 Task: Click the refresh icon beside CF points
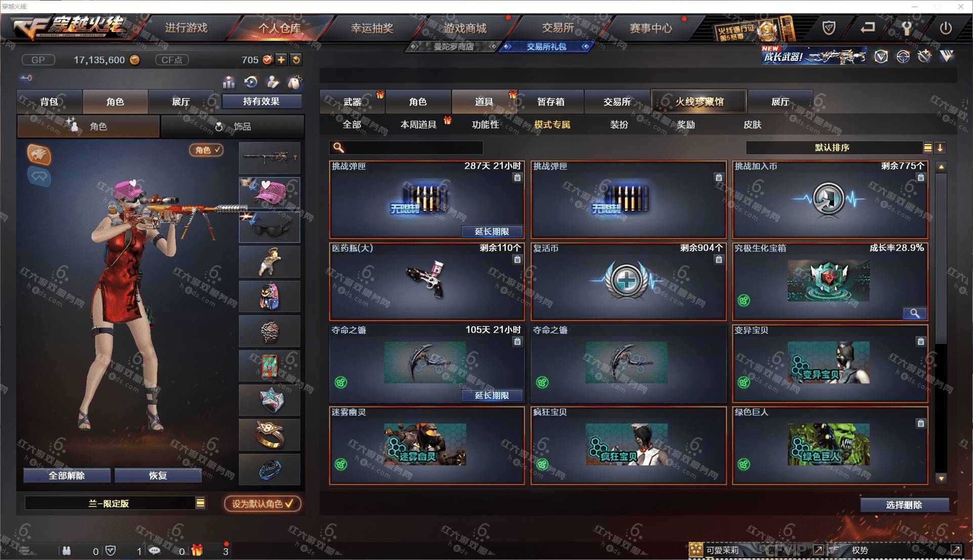point(296,60)
